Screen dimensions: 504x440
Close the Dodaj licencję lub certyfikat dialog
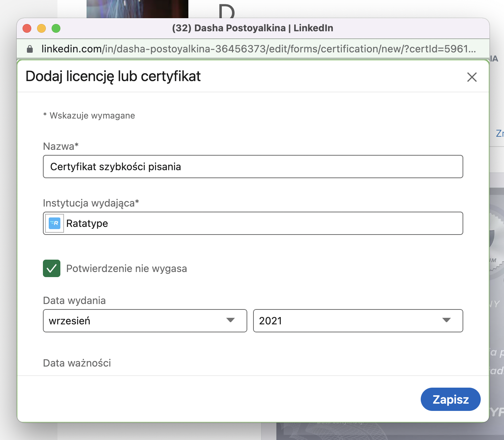point(472,77)
